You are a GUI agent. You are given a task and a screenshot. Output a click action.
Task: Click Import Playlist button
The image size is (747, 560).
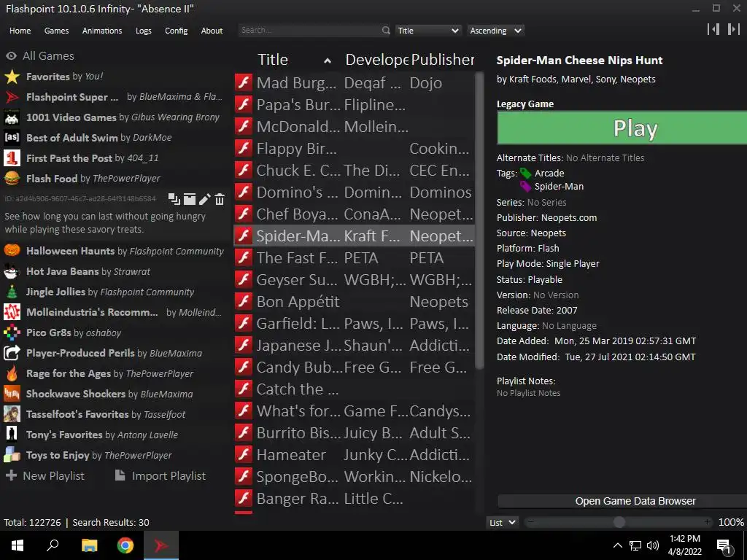coord(160,475)
